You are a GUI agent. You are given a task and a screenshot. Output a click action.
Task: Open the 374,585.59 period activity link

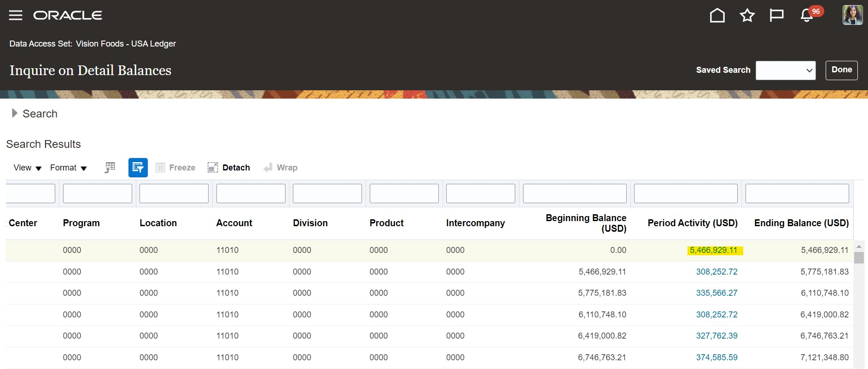point(717,357)
